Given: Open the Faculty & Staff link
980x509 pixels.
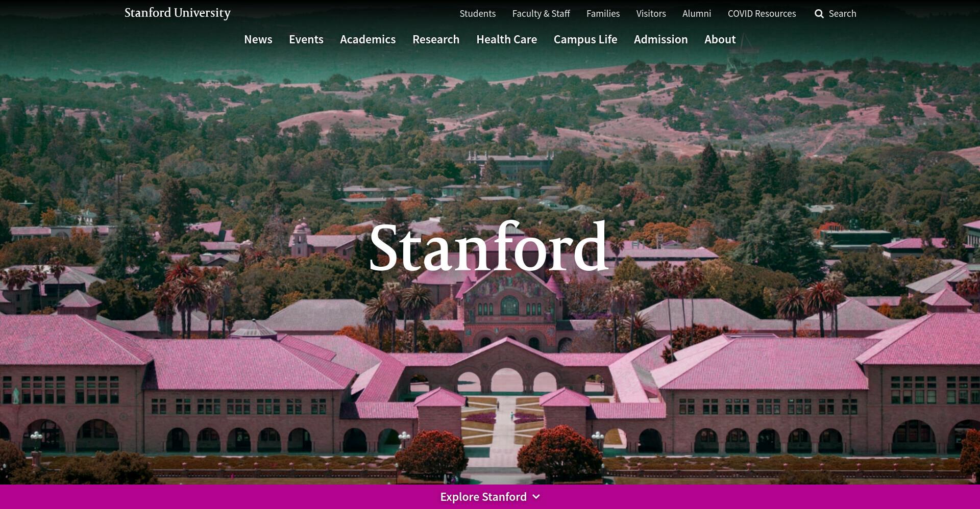Looking at the screenshot, I should (x=541, y=14).
